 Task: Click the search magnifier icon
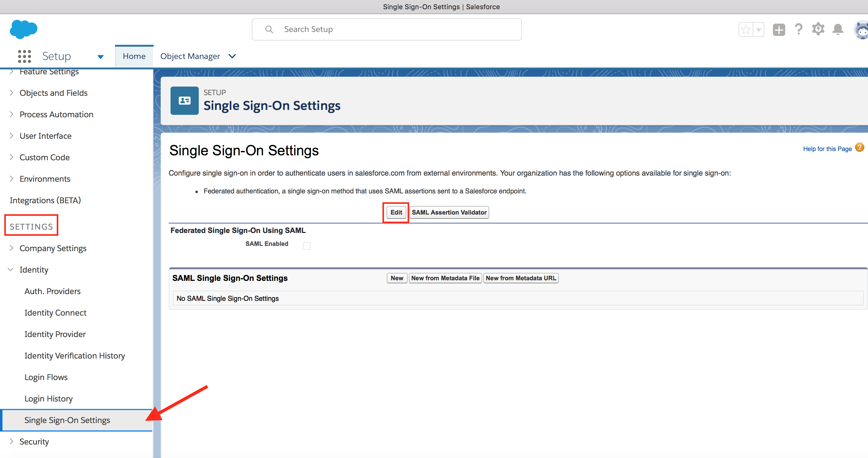pyautogui.click(x=269, y=30)
